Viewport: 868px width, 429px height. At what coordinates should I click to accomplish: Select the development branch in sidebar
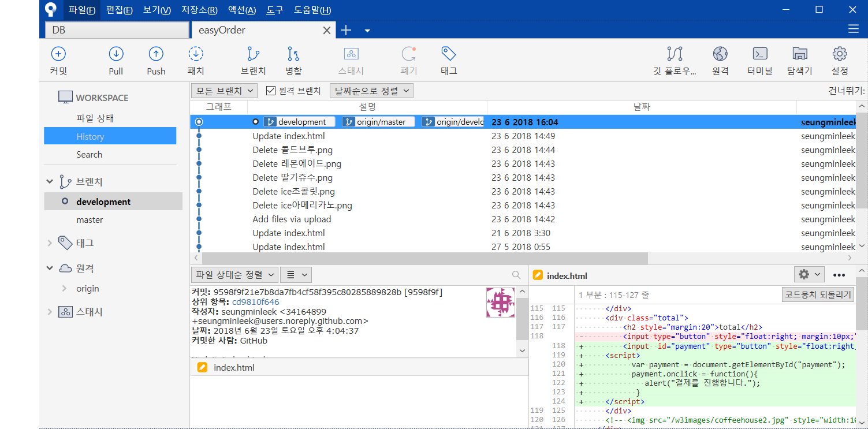(x=113, y=202)
